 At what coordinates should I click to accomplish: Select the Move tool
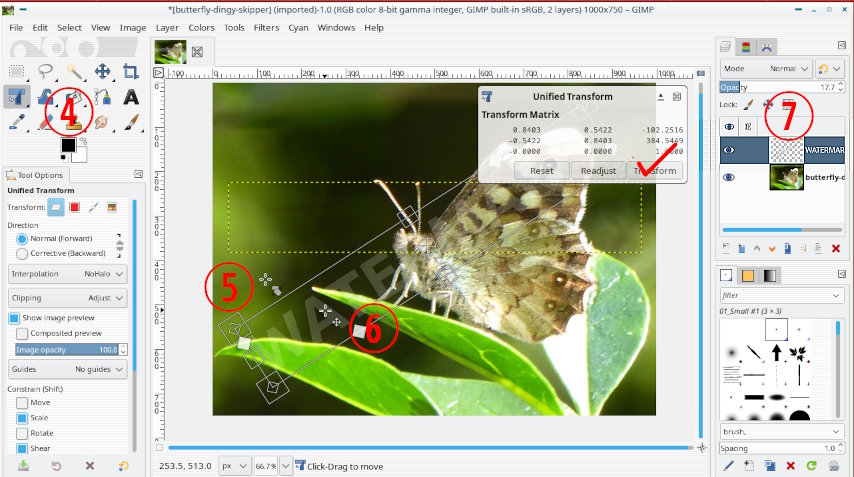(x=102, y=71)
